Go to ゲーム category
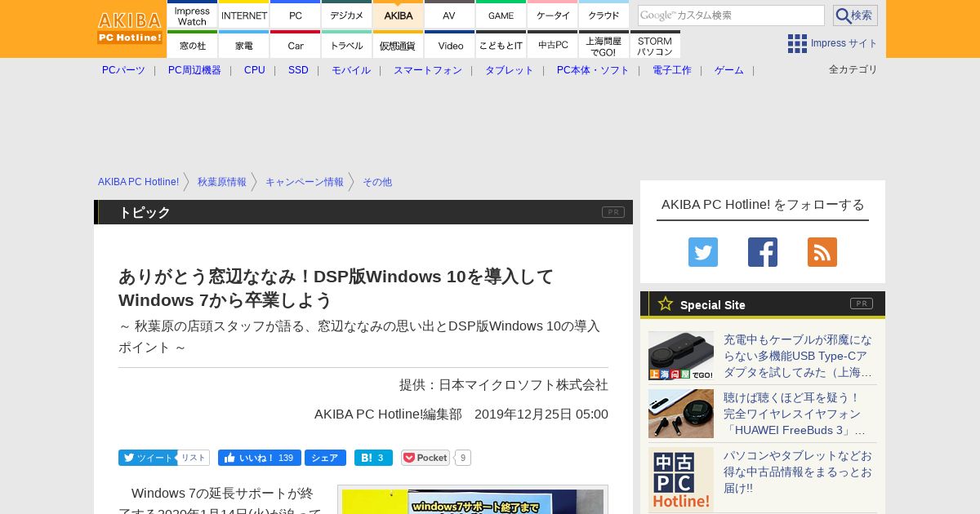 click(x=729, y=70)
